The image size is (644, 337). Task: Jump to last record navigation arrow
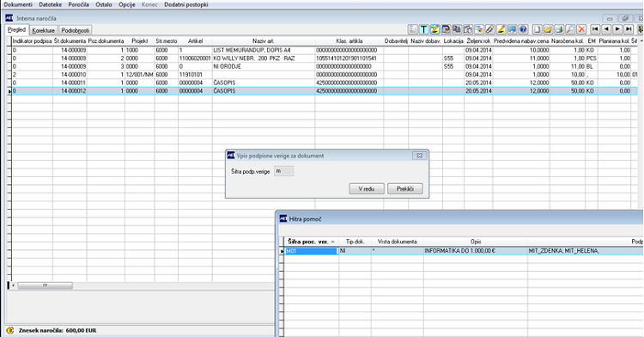click(x=629, y=29)
